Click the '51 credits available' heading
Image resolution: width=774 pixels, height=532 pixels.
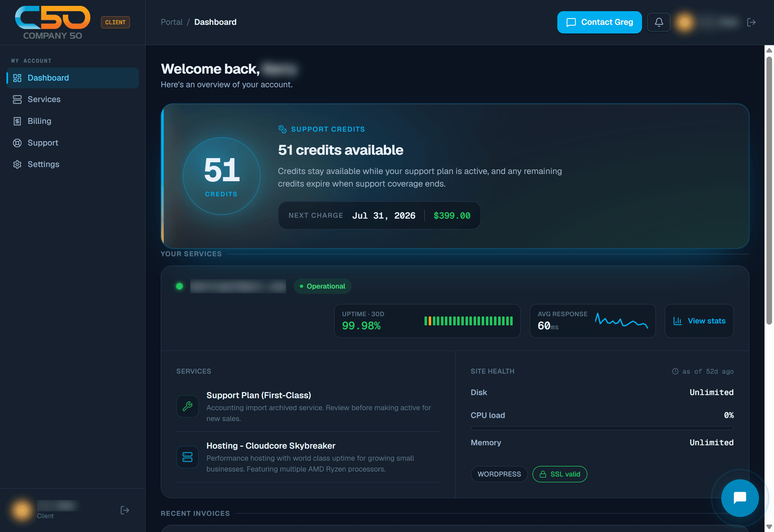341,150
